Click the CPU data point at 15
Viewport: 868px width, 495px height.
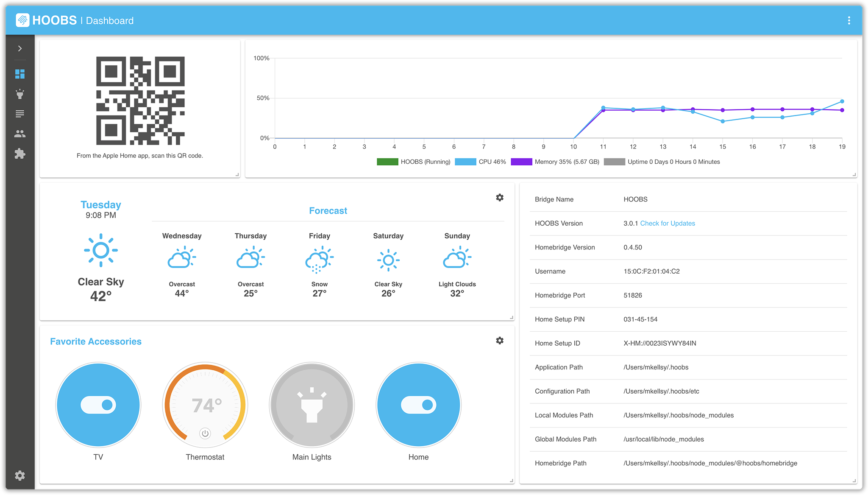tap(723, 121)
